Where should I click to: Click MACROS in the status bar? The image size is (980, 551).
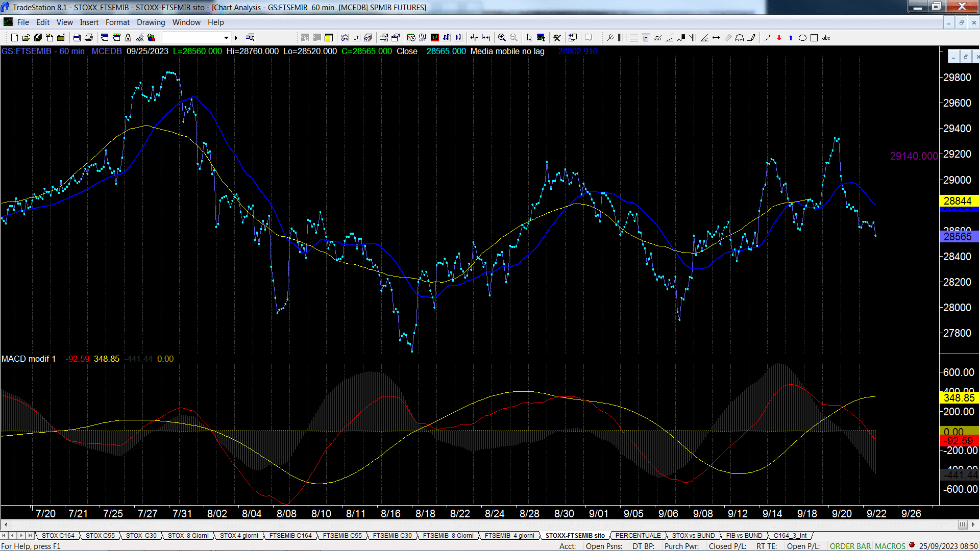coord(890,546)
